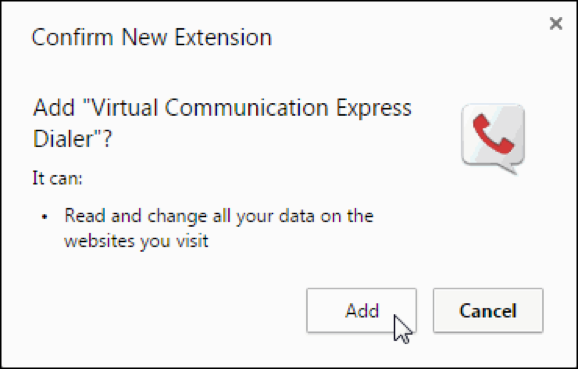The height and width of the screenshot is (369, 578).
Task: Click the red phone handset graphic
Action: pyautogui.click(x=492, y=134)
